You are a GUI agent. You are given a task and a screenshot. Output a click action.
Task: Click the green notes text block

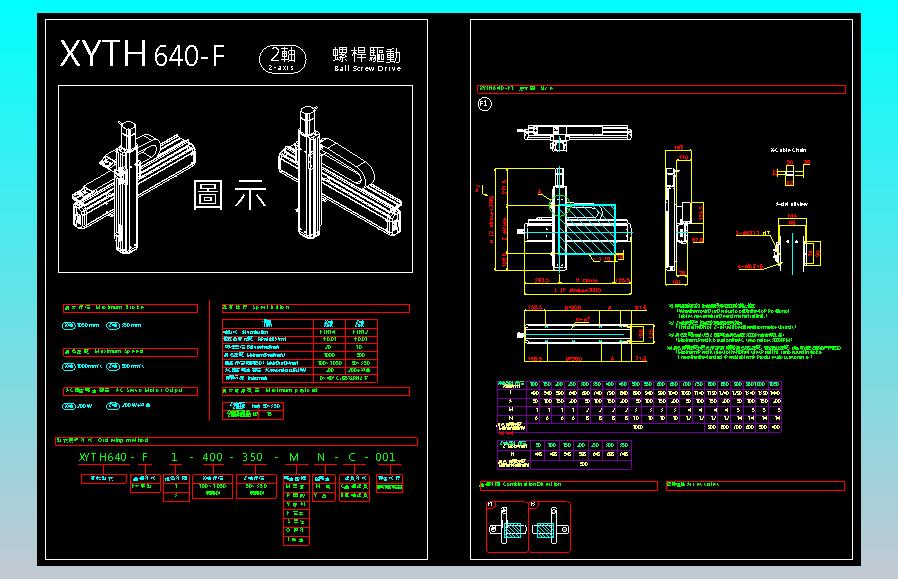tap(754, 332)
